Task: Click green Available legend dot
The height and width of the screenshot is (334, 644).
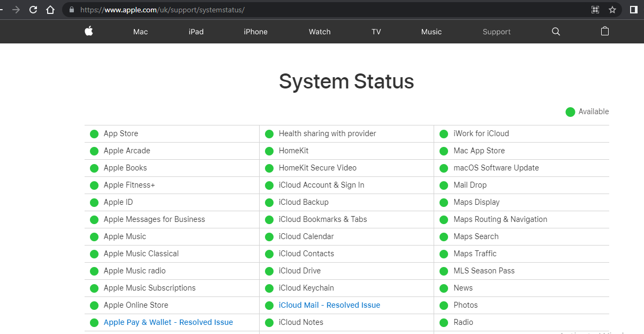Action: (570, 112)
